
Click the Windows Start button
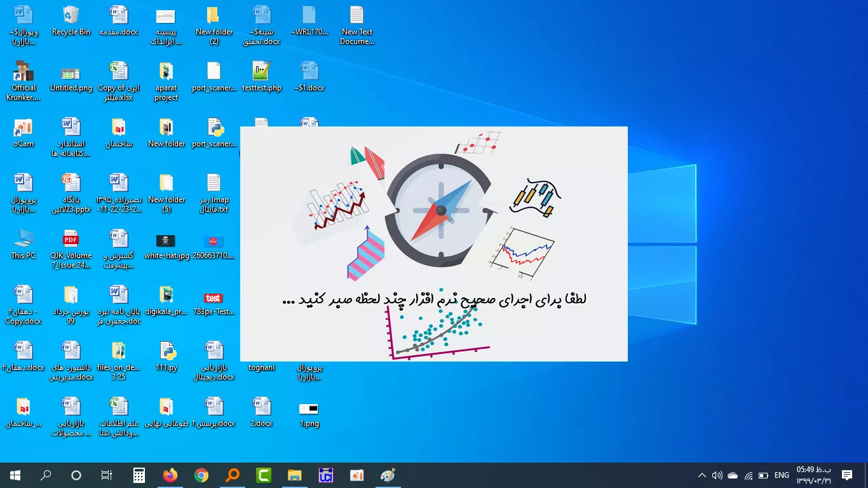click(15, 475)
